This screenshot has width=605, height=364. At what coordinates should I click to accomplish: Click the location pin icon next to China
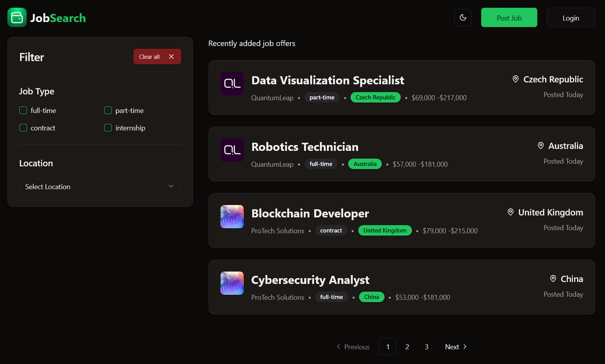coord(553,279)
